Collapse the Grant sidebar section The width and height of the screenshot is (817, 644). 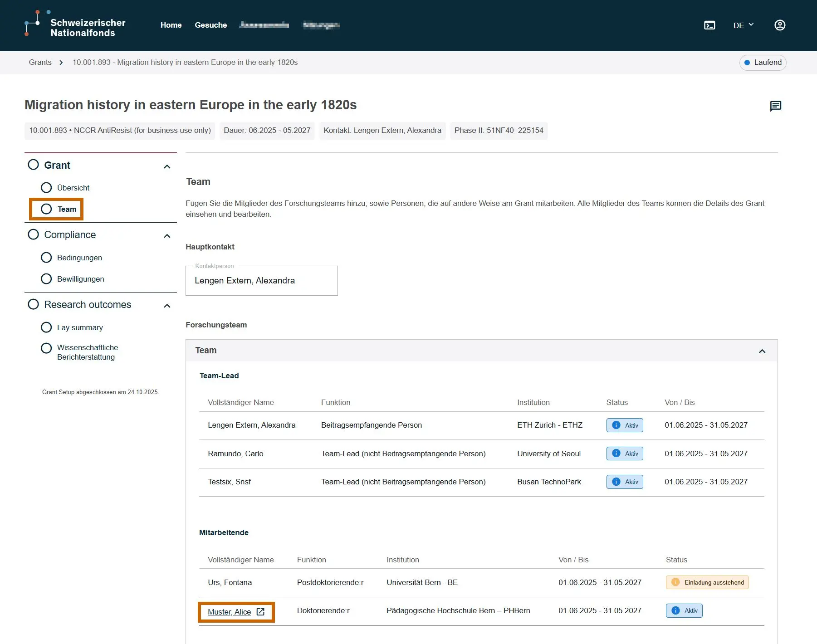pyautogui.click(x=167, y=166)
